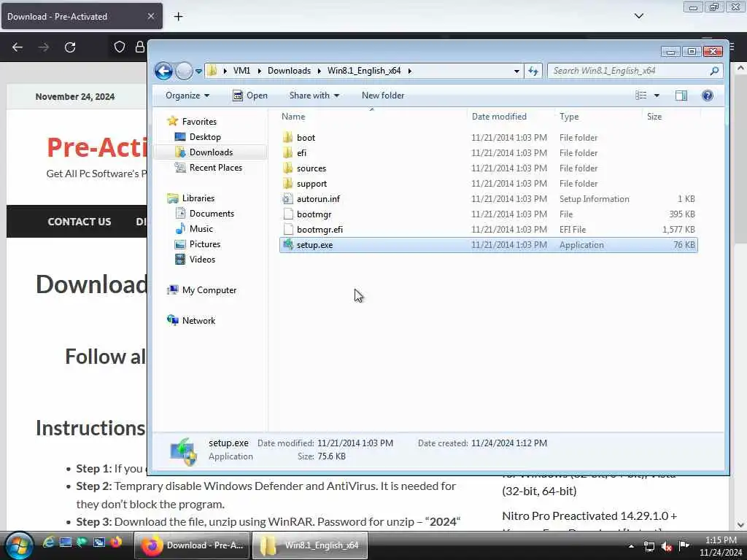Switch to Firefox Download taskbar button
Screen dimensions: 747x560
(x=192, y=545)
